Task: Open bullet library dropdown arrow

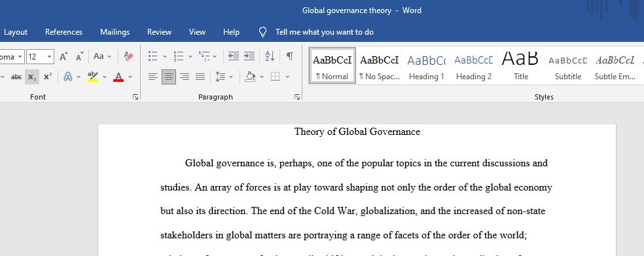Action: click(165, 56)
